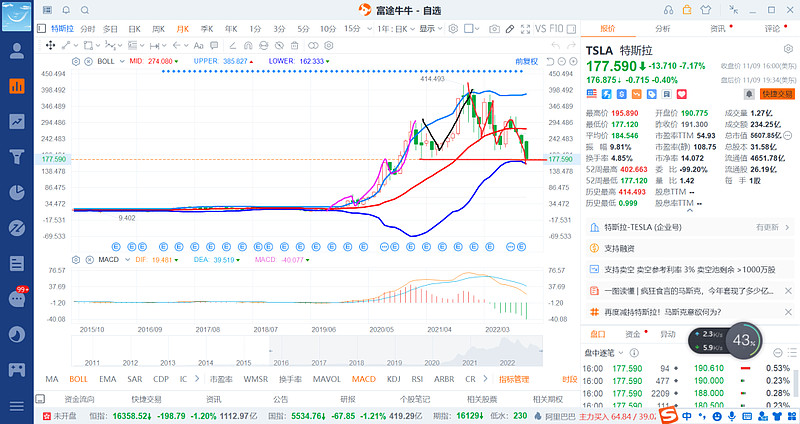Image resolution: width=800 pixels, height=424 pixels.
Task: Delete drawings with the trash icon
Action: [294, 45]
